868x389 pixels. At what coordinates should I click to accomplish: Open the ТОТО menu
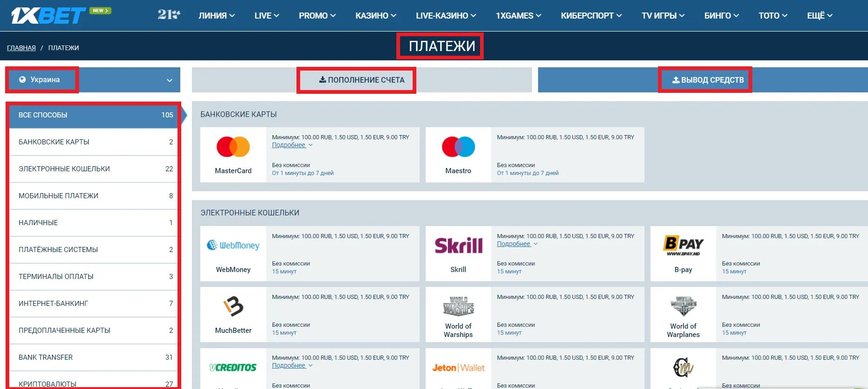[773, 16]
